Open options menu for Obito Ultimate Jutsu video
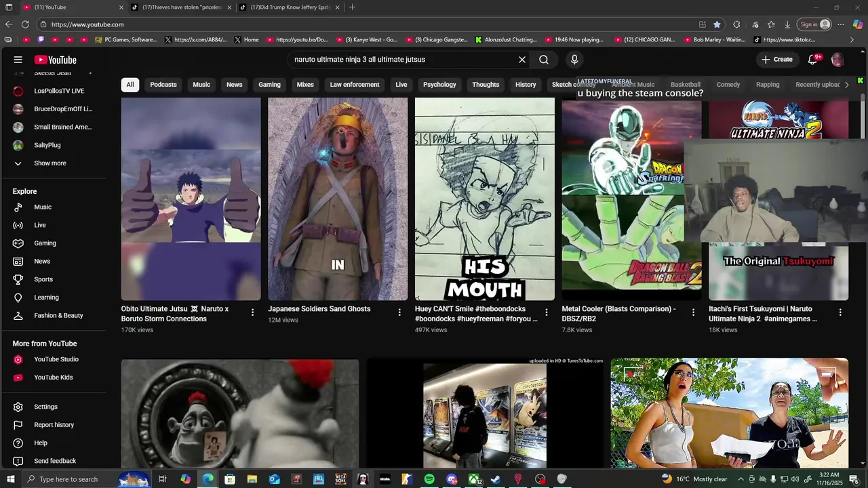 tap(252, 312)
